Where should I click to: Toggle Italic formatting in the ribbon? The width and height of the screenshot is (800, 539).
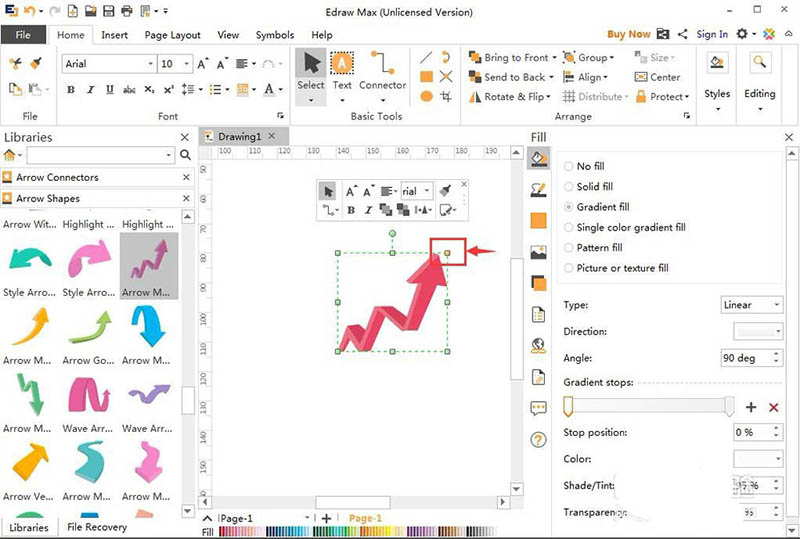click(x=90, y=90)
